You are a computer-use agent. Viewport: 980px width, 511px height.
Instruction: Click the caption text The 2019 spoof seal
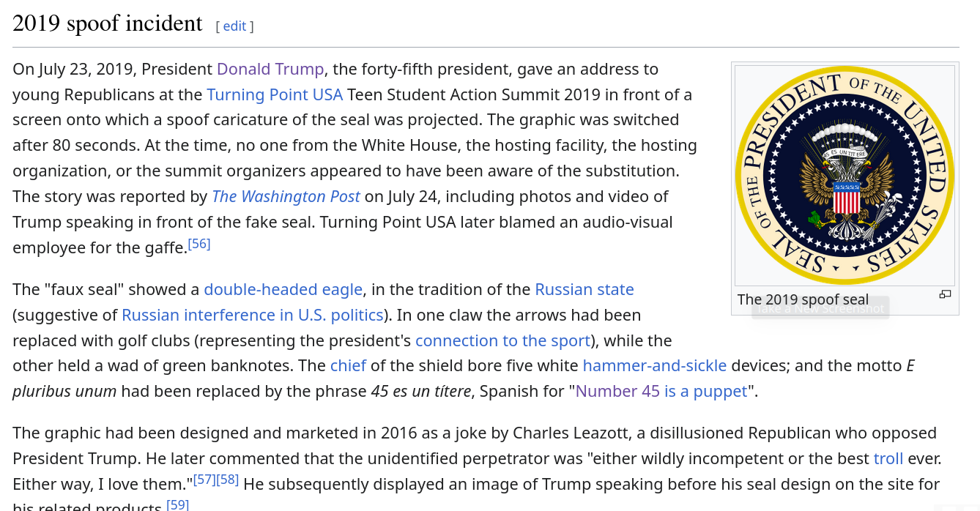click(x=803, y=299)
